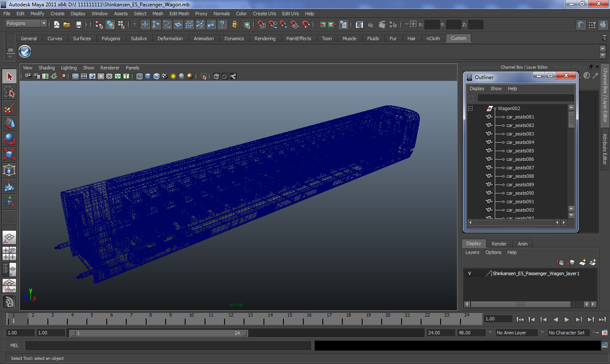Open the No Anim Layer dropdown arrow
The width and height of the screenshot is (610, 364).
[x=490, y=333]
